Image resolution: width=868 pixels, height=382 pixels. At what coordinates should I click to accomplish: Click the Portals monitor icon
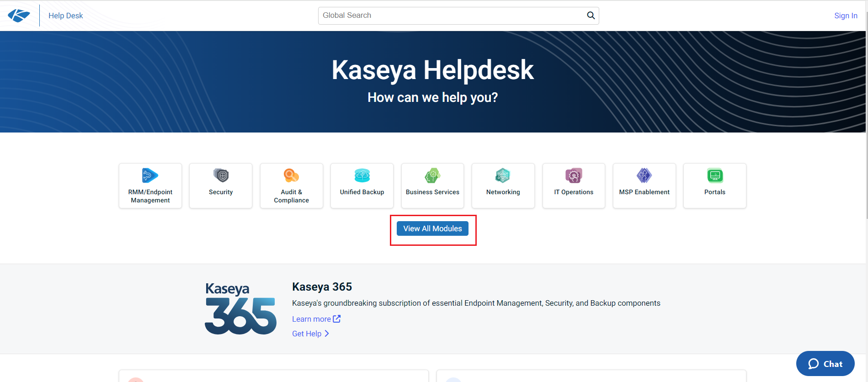coord(715,175)
